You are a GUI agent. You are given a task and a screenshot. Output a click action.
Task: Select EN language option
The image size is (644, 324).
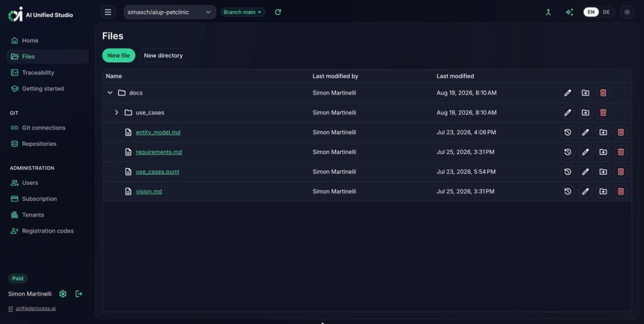pyautogui.click(x=591, y=12)
